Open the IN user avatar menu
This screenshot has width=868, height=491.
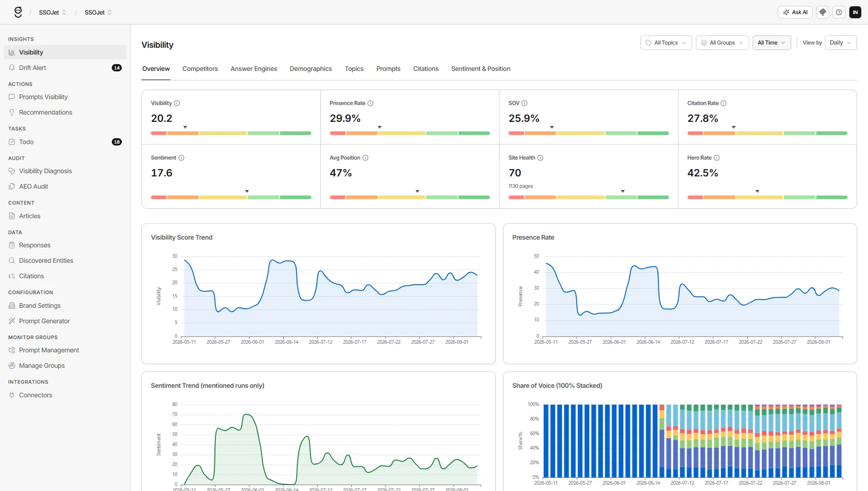point(855,12)
